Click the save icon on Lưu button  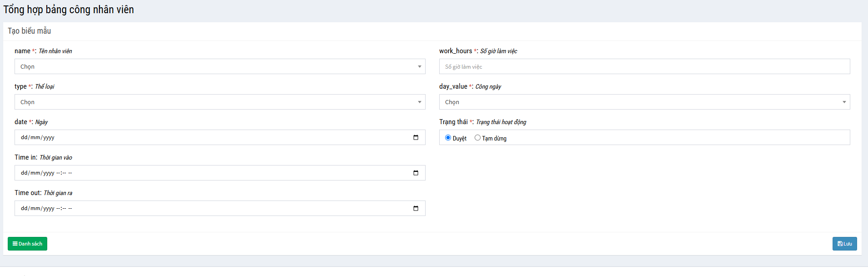tap(840, 244)
